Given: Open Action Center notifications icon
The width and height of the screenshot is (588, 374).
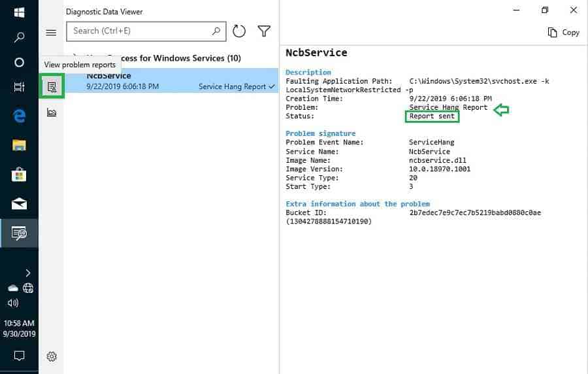Looking at the screenshot, I should tap(19, 355).
